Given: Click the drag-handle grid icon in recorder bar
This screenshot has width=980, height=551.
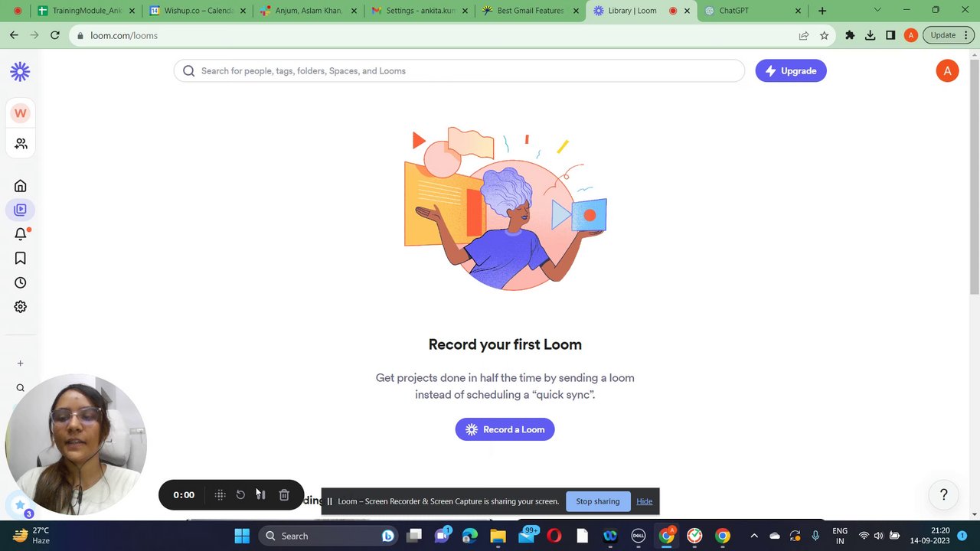Looking at the screenshot, I should click(x=220, y=495).
